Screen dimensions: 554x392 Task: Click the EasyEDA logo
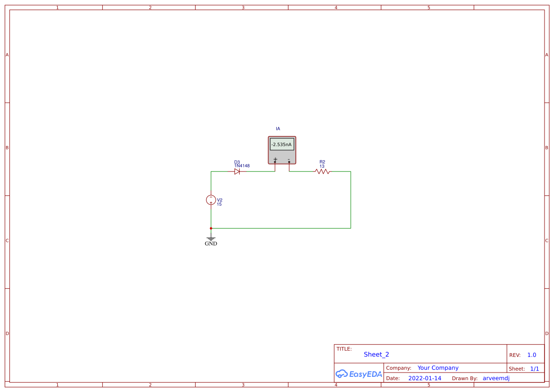359,374
